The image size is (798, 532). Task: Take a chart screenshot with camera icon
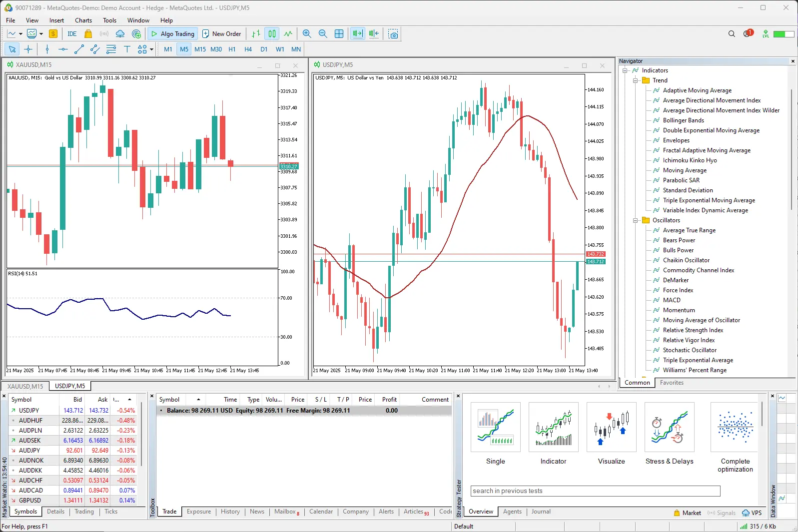(393, 34)
